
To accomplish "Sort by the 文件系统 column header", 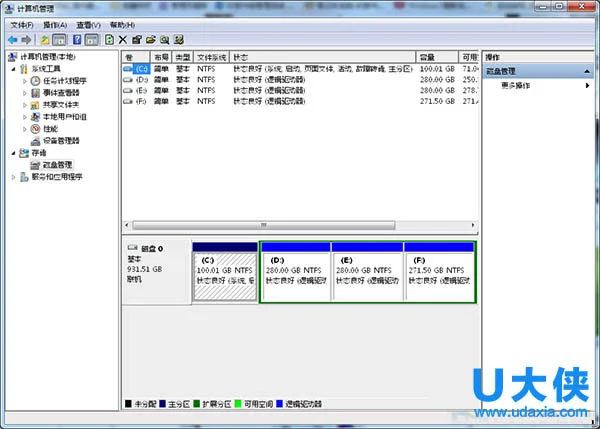I will pos(211,57).
